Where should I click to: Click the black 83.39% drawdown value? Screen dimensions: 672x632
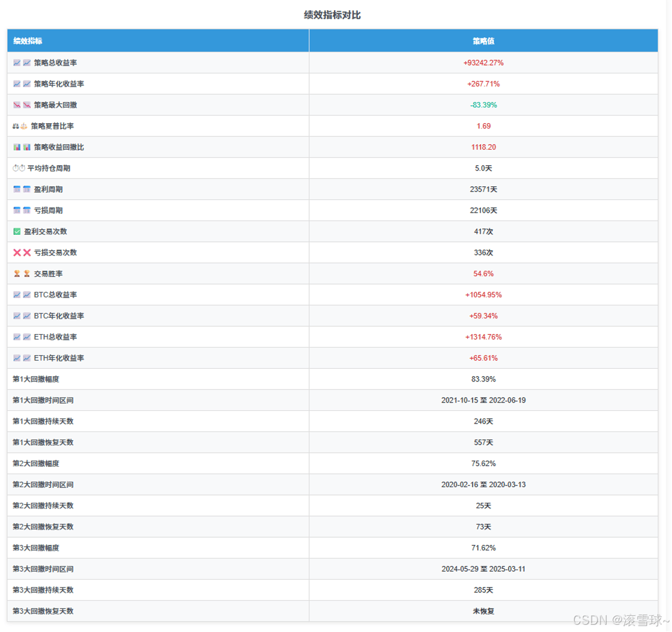click(x=483, y=379)
